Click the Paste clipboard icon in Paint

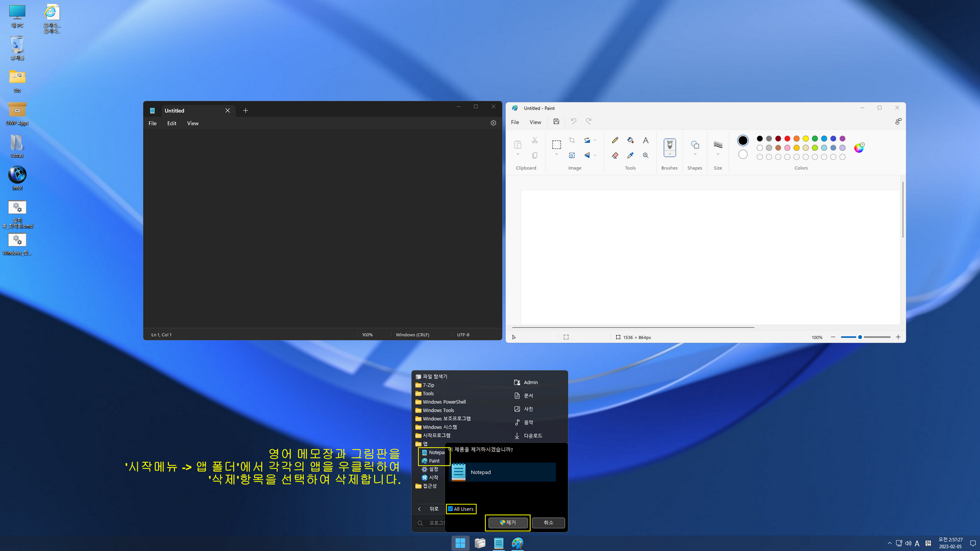pyautogui.click(x=518, y=144)
